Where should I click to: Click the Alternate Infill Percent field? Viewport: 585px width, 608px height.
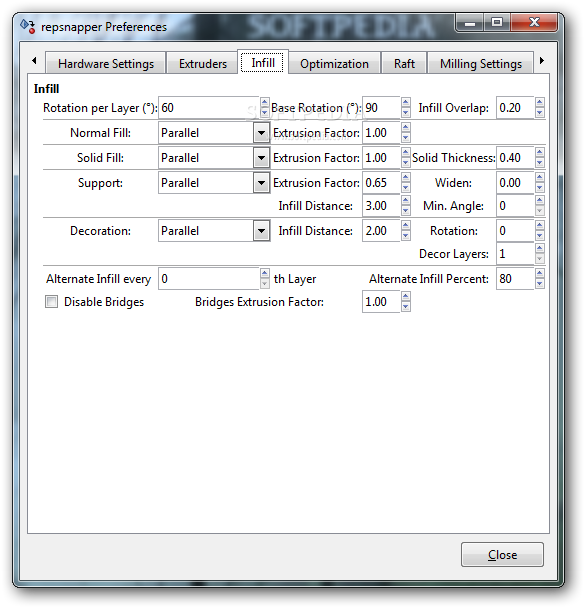[515, 278]
